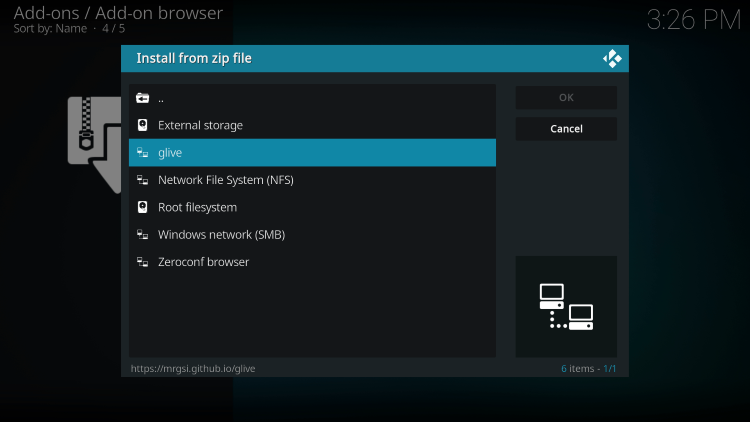Click the network preview thumbnail

point(566,307)
